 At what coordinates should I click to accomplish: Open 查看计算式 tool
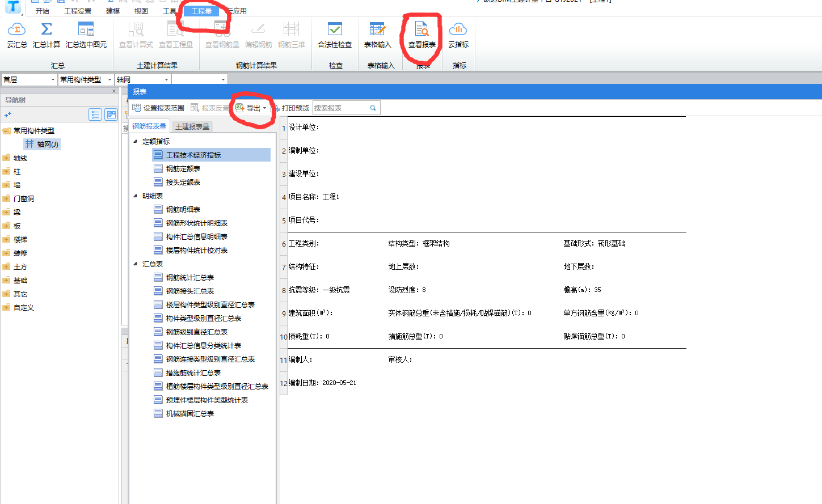[x=136, y=35]
